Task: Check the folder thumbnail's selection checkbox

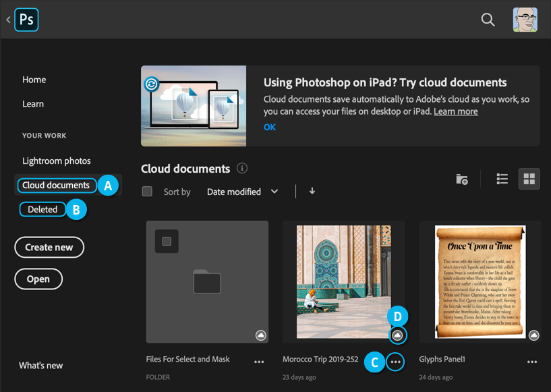Action: tap(167, 241)
